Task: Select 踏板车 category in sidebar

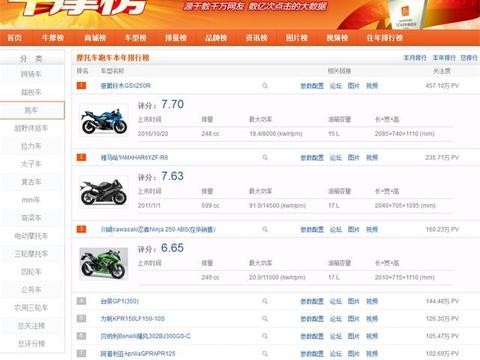Action: 31,92
